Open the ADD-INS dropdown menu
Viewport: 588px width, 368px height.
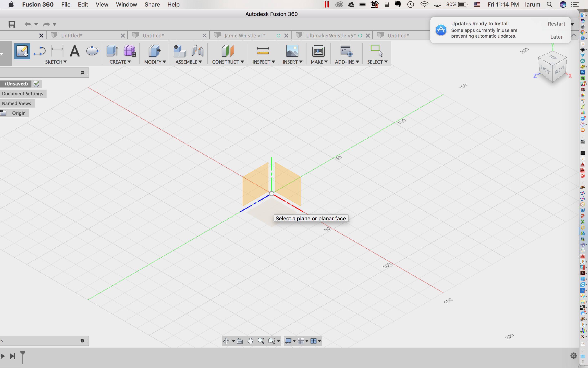click(347, 62)
